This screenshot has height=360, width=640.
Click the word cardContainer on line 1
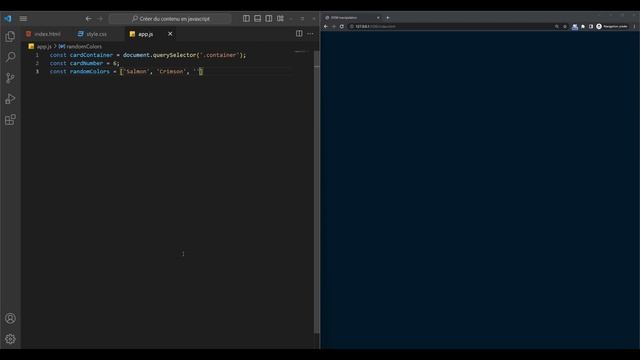[91, 55]
